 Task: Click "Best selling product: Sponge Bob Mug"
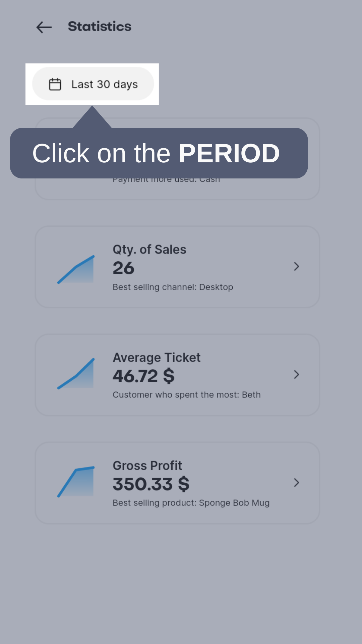191,503
